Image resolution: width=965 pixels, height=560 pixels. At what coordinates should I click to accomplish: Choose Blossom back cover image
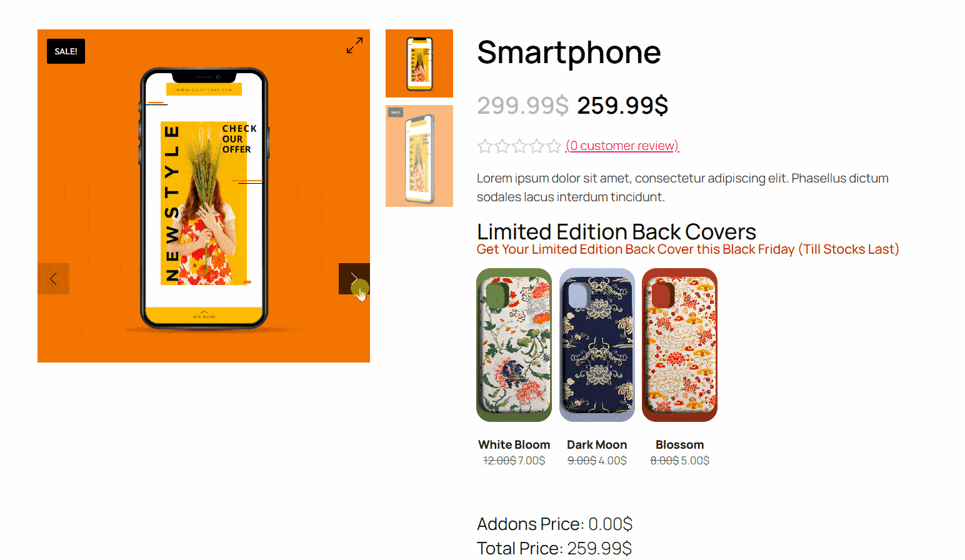pyautogui.click(x=680, y=345)
